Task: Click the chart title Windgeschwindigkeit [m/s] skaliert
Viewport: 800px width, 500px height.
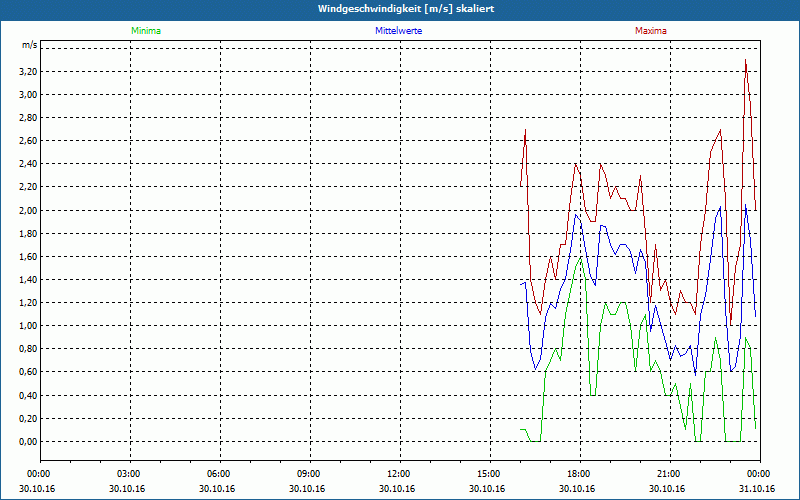Action: pos(406,9)
